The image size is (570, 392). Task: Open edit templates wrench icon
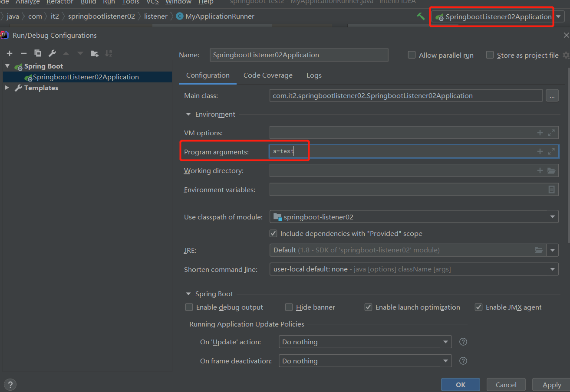52,53
